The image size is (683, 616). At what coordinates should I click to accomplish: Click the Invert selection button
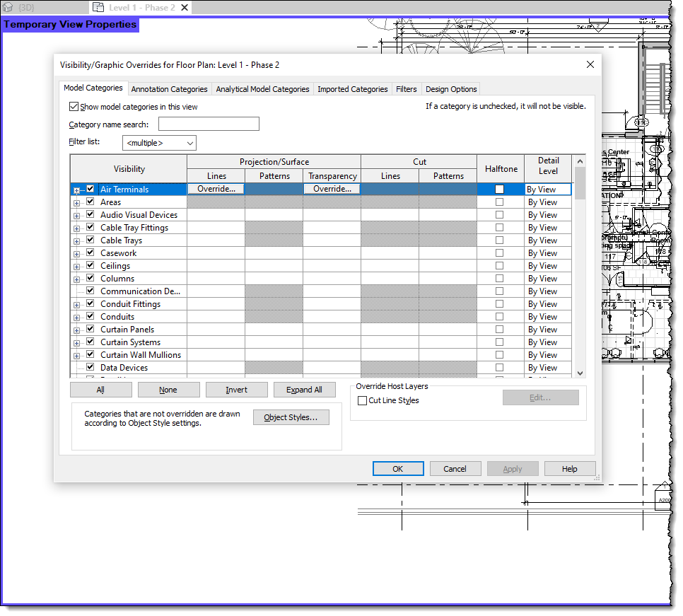236,389
